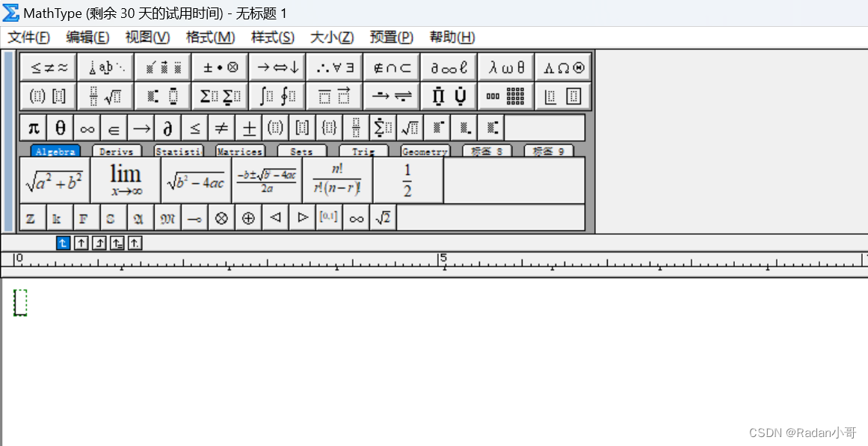Open the overbar and underbar templates palette

[335, 96]
